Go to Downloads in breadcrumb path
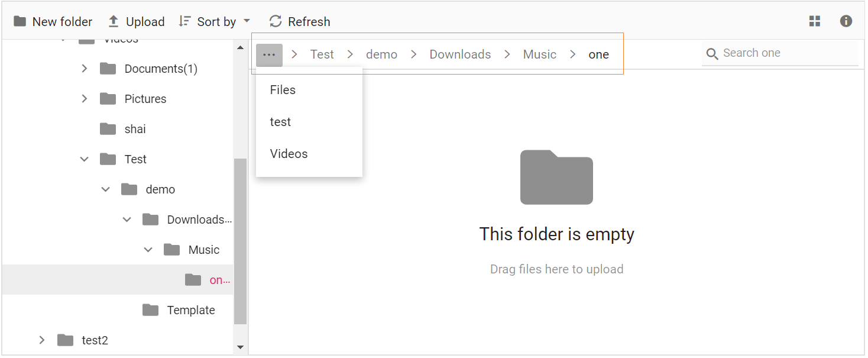Screen dimensions: 868x358 460,54
